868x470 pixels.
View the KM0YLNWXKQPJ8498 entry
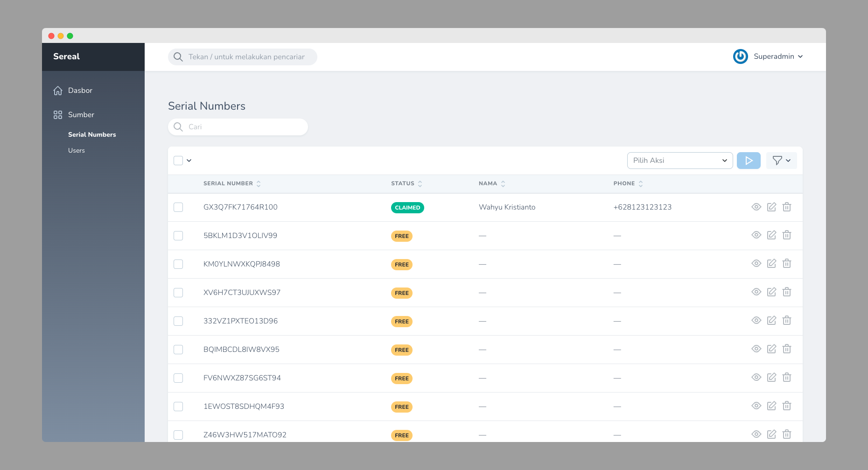coord(756,263)
